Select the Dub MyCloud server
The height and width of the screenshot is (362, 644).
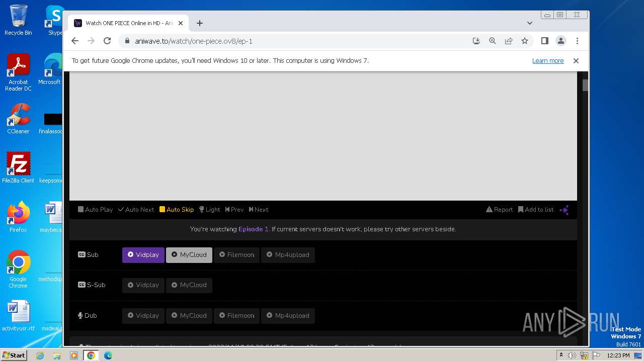point(189,316)
